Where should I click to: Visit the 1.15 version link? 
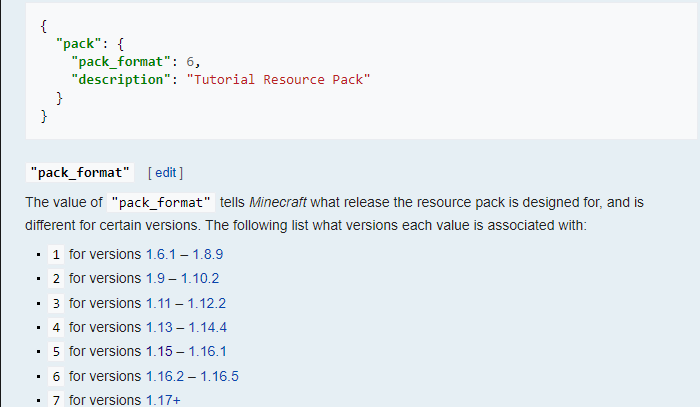coord(159,351)
